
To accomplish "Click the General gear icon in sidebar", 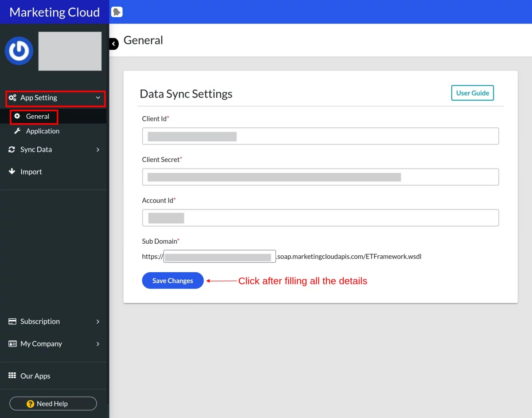I will (17, 116).
